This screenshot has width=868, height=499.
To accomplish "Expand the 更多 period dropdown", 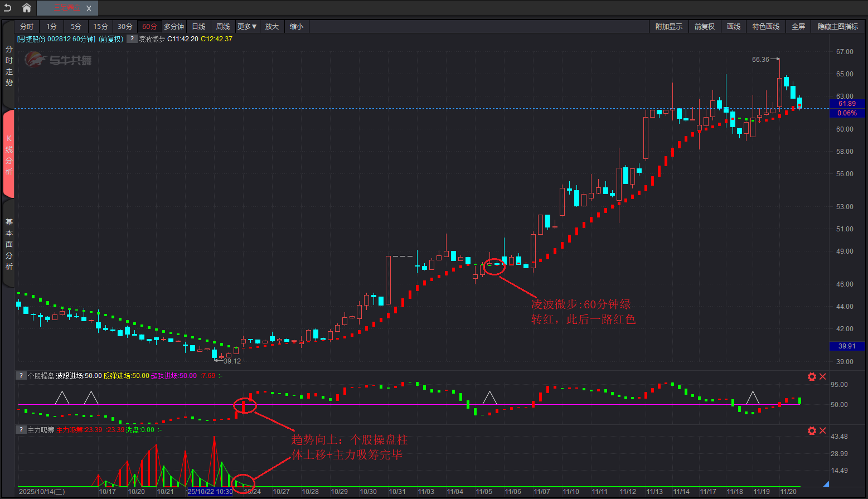I will [247, 27].
